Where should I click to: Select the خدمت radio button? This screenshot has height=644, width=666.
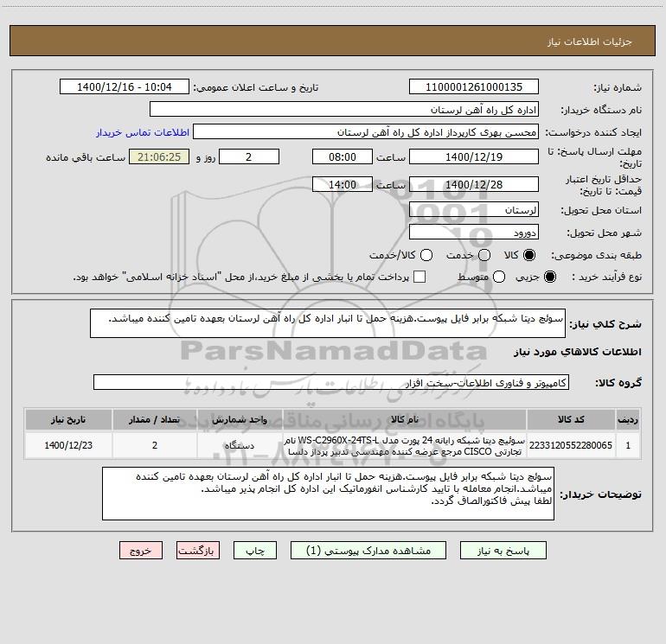point(484,255)
